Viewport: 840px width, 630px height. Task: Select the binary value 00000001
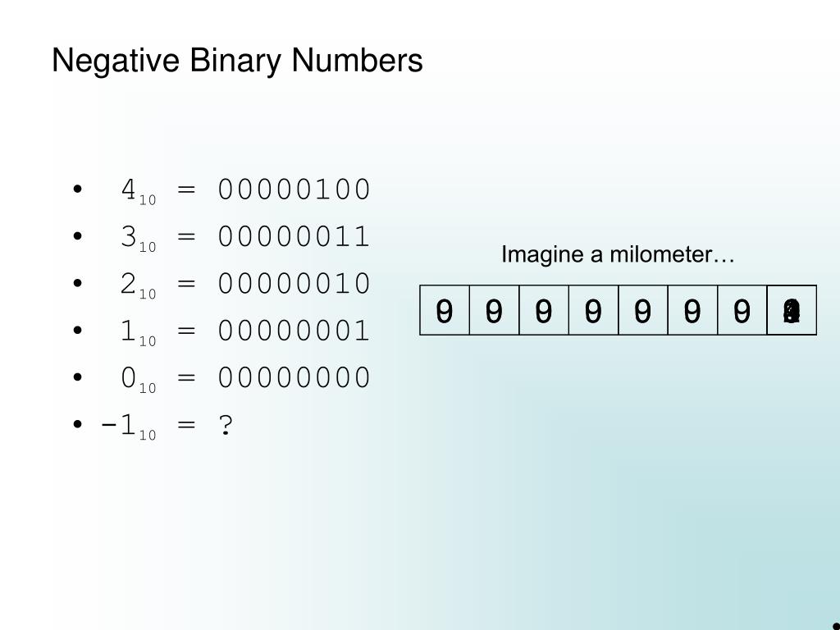tap(294, 331)
